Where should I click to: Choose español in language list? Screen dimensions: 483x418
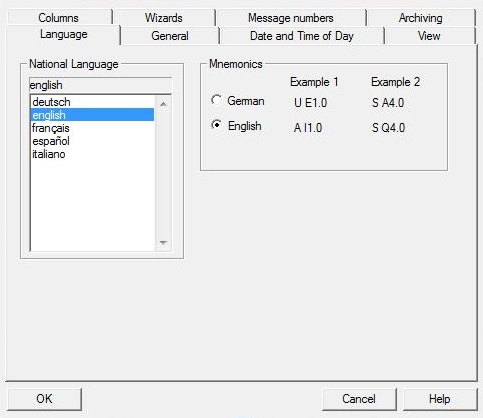pos(93,141)
